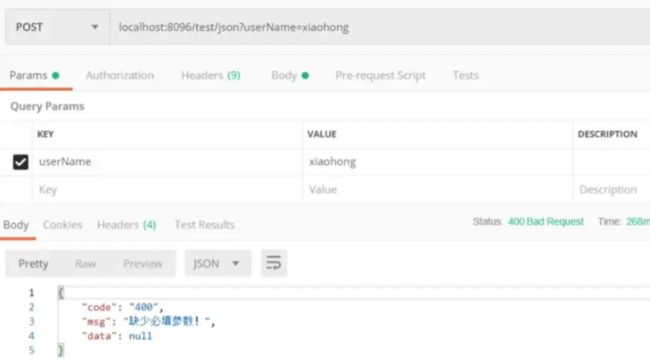The height and width of the screenshot is (361, 650).
Task: Click the response time value
Action: [x=638, y=222]
